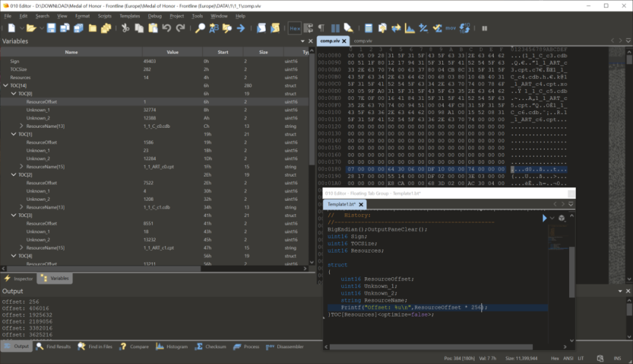Screen dimensions: 633x364
Task: Run the template with the blue play arrow
Action: pyautogui.click(x=544, y=218)
